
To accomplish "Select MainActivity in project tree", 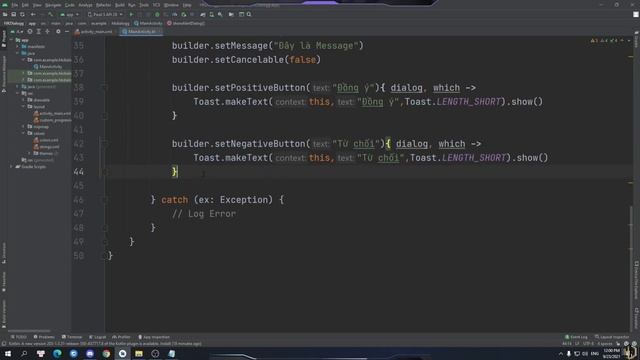I will point(48,67).
